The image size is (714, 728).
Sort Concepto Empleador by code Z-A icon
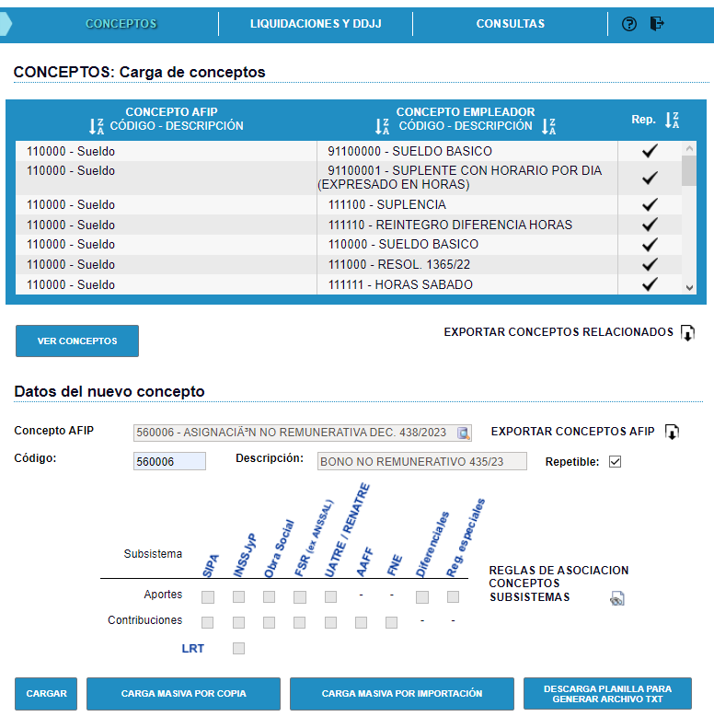pos(382,126)
